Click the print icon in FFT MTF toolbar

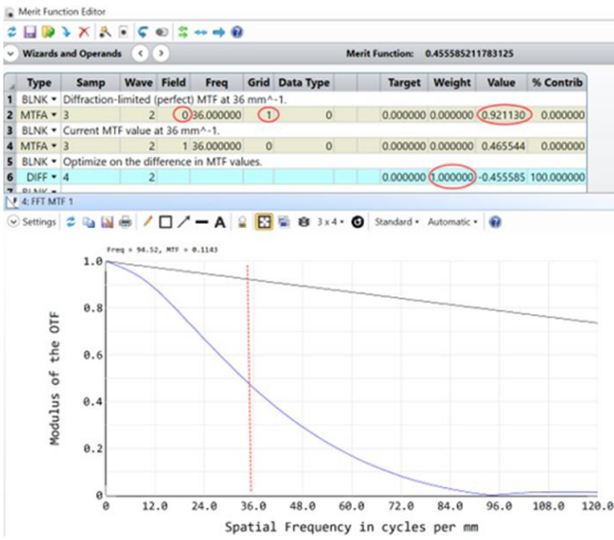click(125, 221)
